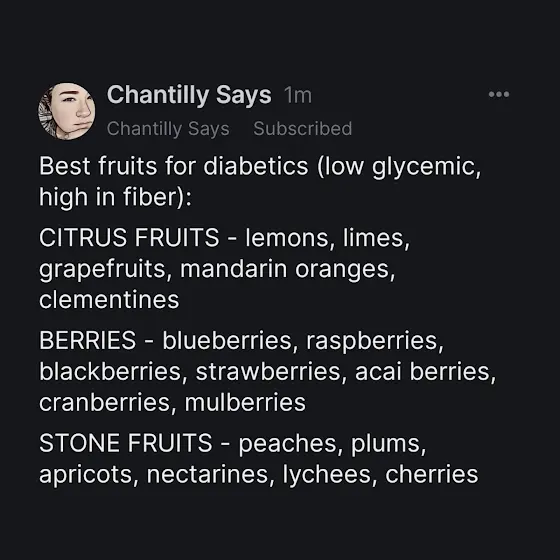The height and width of the screenshot is (560, 560).
Task: Click the word 'clementines' in the post
Action: click(109, 300)
